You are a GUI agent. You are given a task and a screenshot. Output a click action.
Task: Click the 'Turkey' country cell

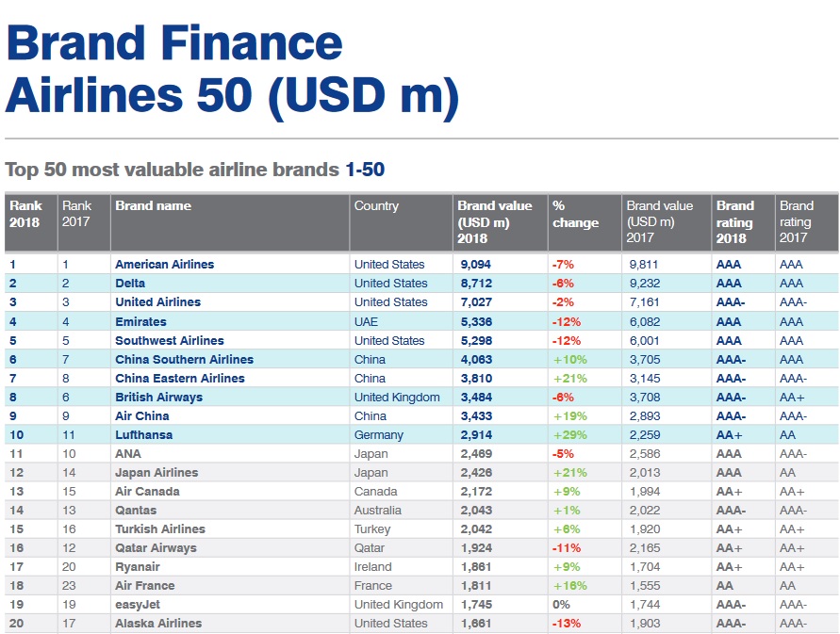[x=372, y=529]
